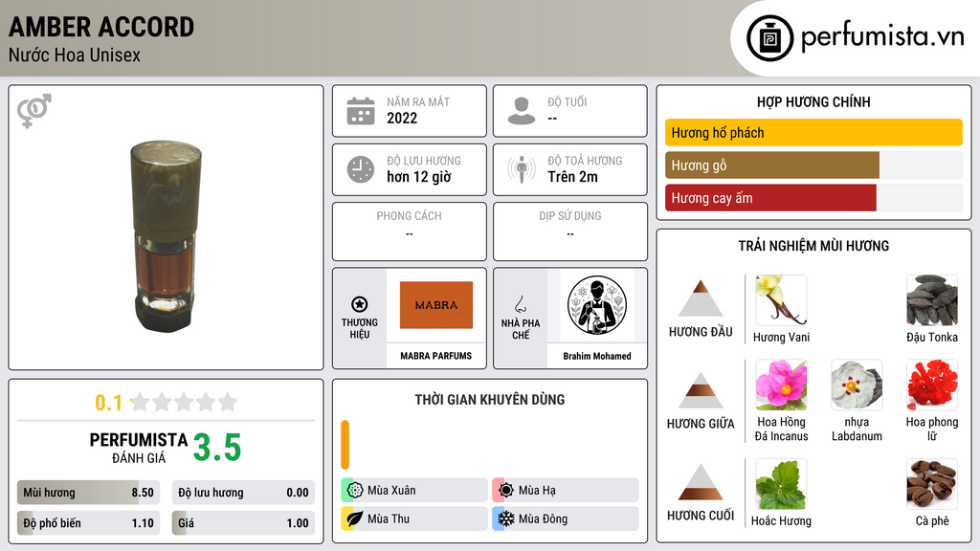Click the Mùi hương 8.50 score bar

[88, 493]
